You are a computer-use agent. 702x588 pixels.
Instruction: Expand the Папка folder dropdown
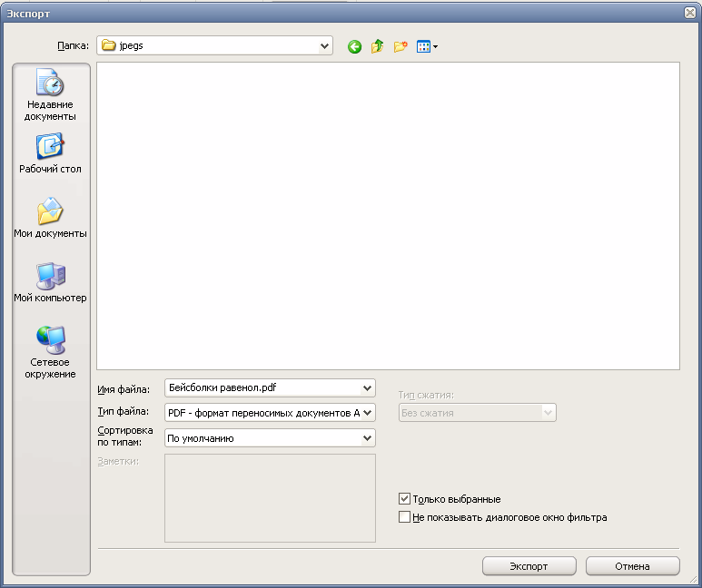coord(324,45)
